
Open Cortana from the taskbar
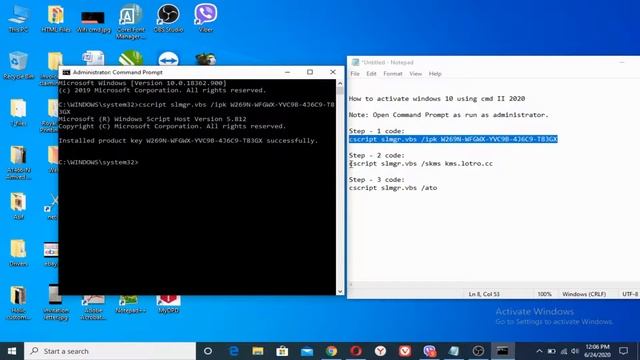tap(208, 351)
